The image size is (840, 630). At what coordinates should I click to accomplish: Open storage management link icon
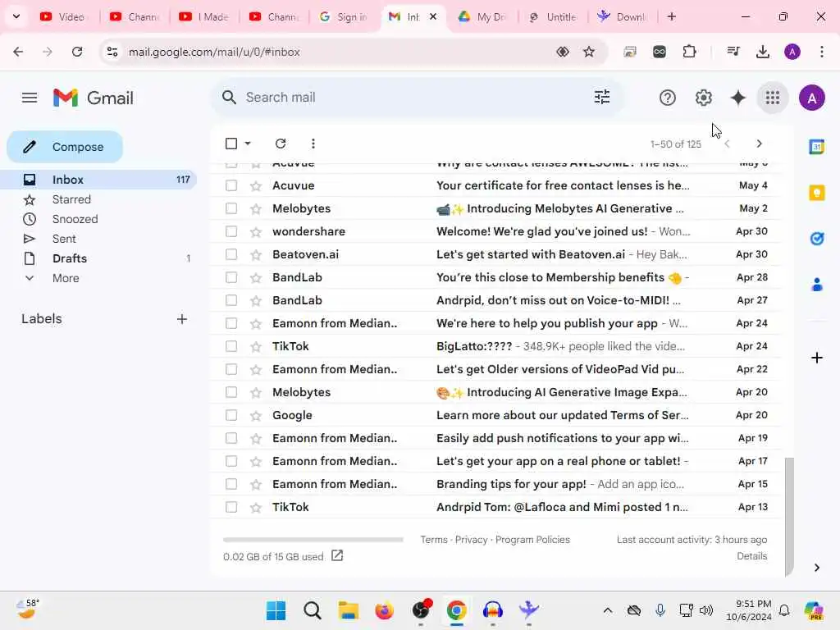pos(337,555)
